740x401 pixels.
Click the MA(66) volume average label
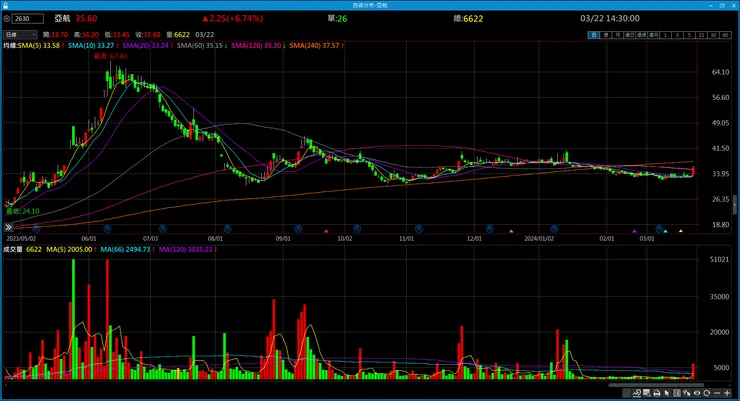click(125, 250)
